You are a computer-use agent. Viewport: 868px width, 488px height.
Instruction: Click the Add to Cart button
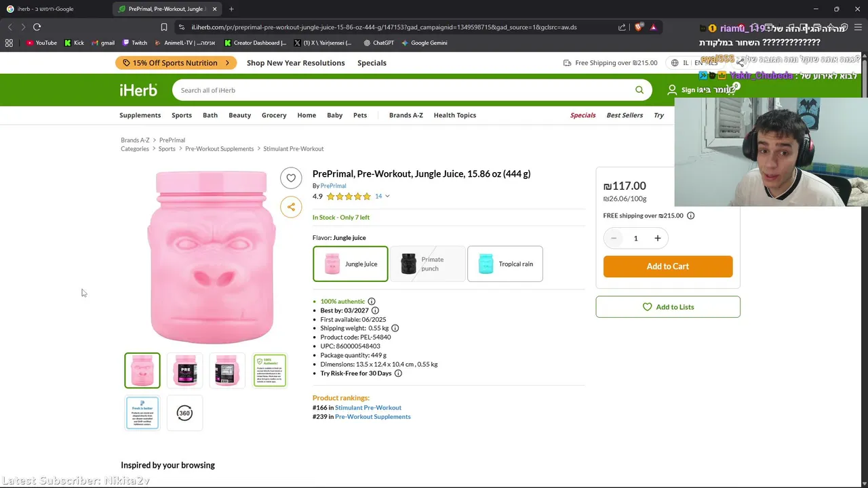(x=668, y=266)
